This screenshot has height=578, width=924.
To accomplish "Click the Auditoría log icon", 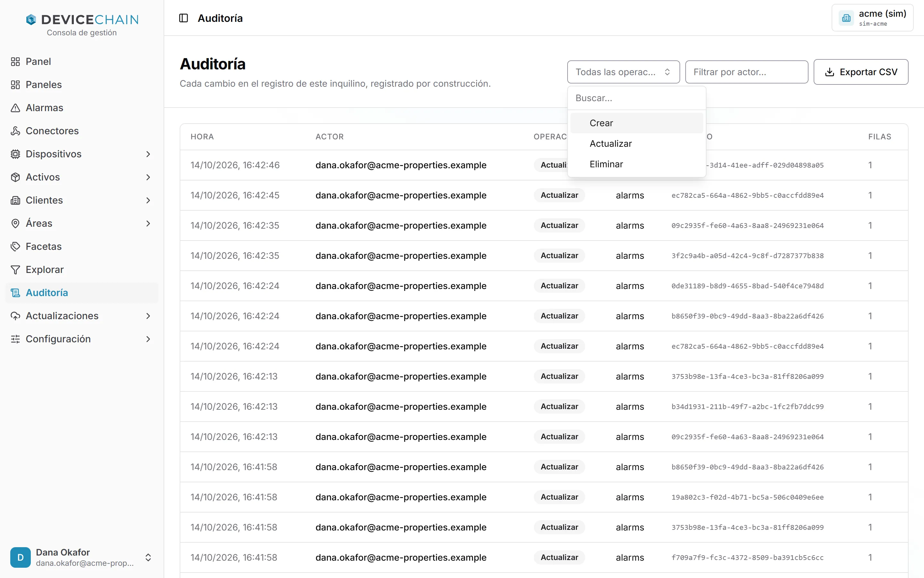I will (15, 293).
